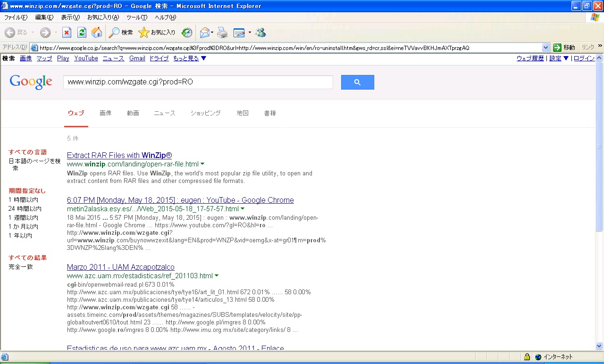Click the Google search query input field
Image resolution: width=604 pixels, height=364 pixels.
pyautogui.click(x=198, y=82)
